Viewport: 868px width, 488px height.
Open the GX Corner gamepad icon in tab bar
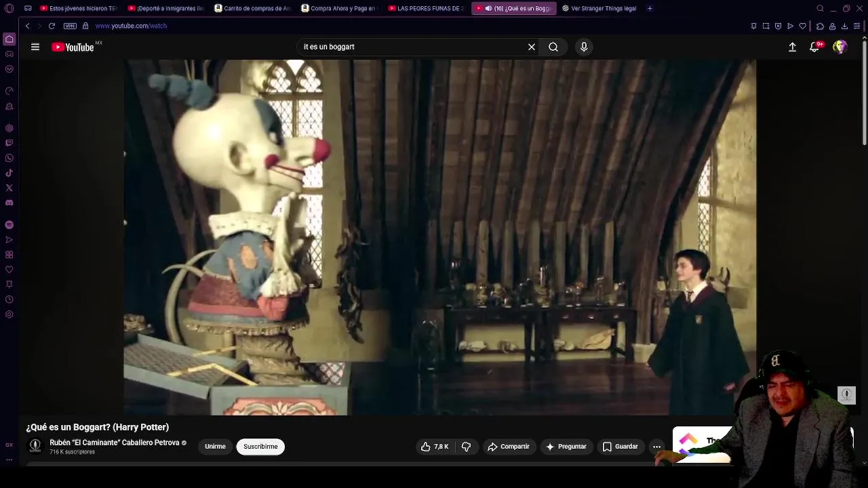click(28, 9)
